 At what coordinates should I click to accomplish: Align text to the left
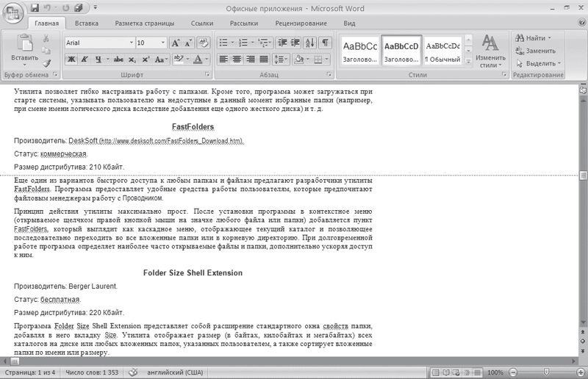(x=223, y=59)
